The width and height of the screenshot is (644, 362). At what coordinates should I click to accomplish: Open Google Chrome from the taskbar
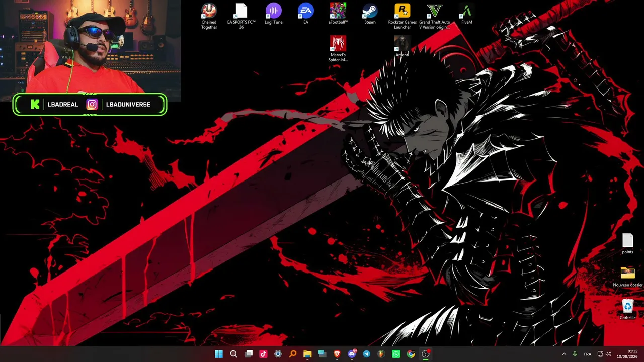click(411, 354)
